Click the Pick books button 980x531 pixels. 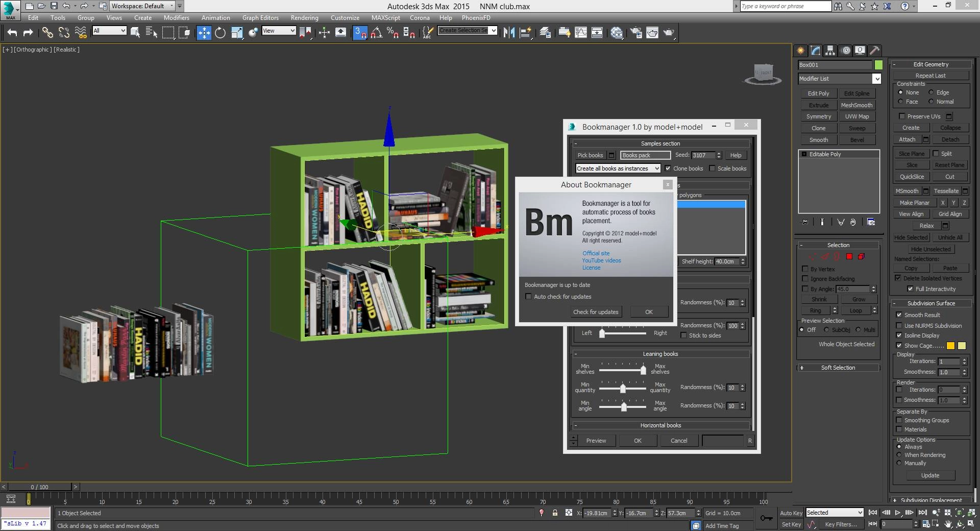click(x=590, y=155)
